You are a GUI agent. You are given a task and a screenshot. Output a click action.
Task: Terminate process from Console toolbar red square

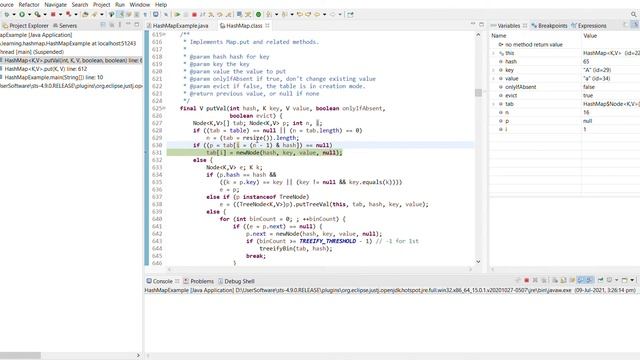(527, 280)
